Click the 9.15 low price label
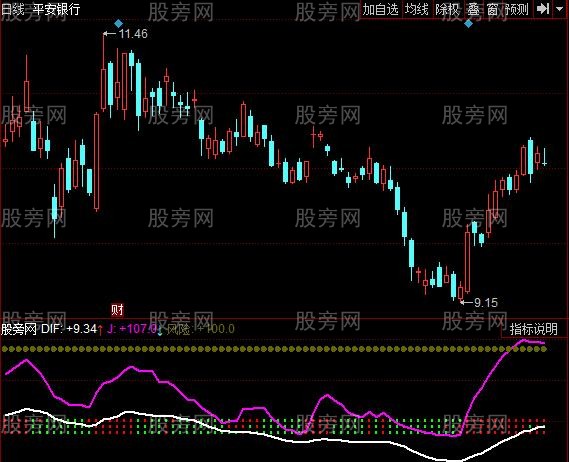The width and height of the screenshot is (569, 462). 486,302
